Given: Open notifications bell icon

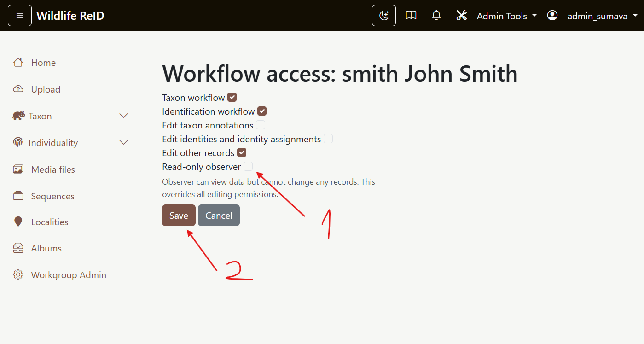Looking at the screenshot, I should click(x=436, y=16).
